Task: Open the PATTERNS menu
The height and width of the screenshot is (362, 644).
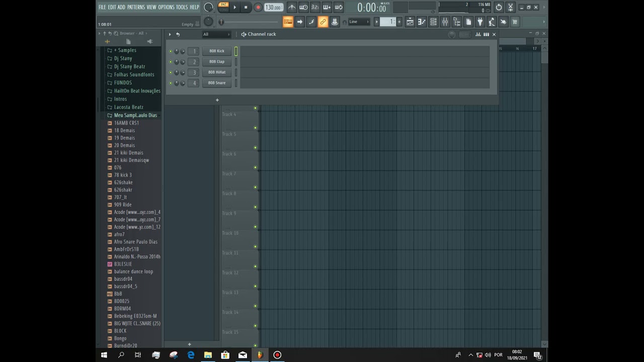Action: coord(136,7)
